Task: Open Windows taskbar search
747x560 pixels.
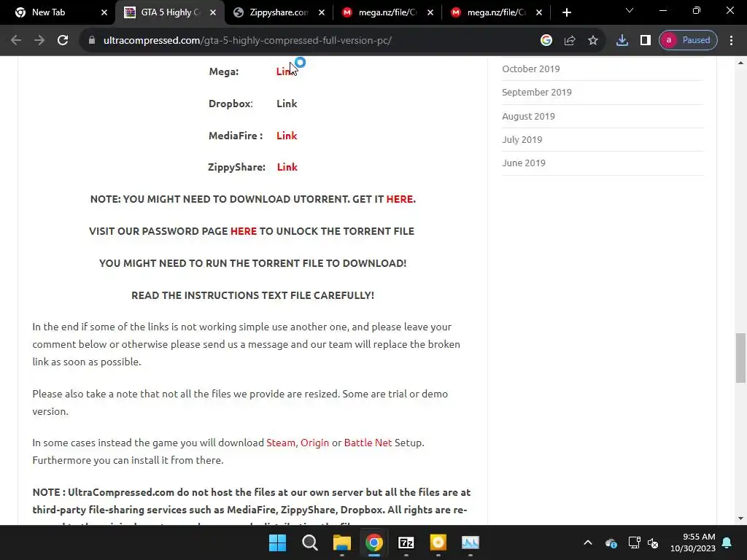Action: pyautogui.click(x=309, y=542)
